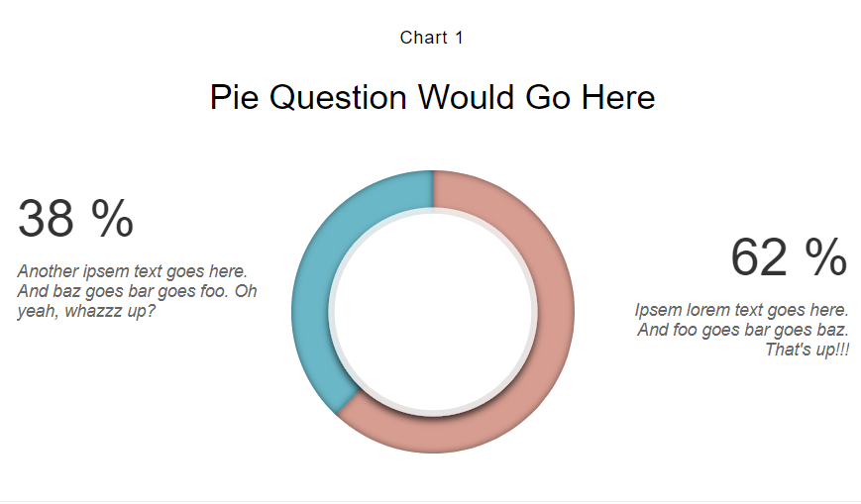This screenshot has height=504, width=861.
Task: Click the "Pie Question Would Go Here" heading
Action: click(433, 97)
